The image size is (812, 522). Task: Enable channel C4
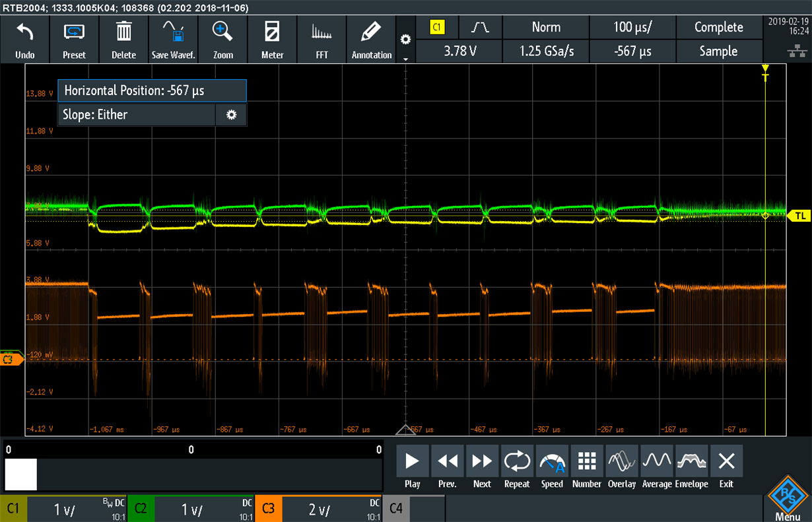tap(396, 509)
